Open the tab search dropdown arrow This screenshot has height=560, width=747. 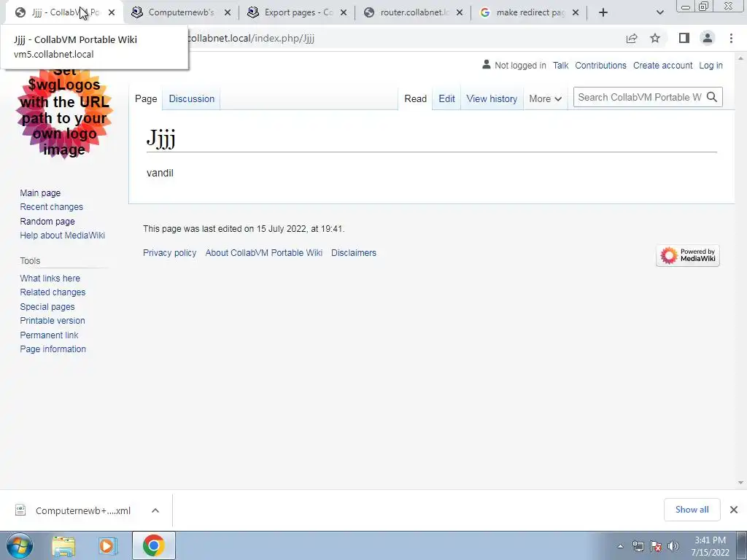pyautogui.click(x=659, y=12)
